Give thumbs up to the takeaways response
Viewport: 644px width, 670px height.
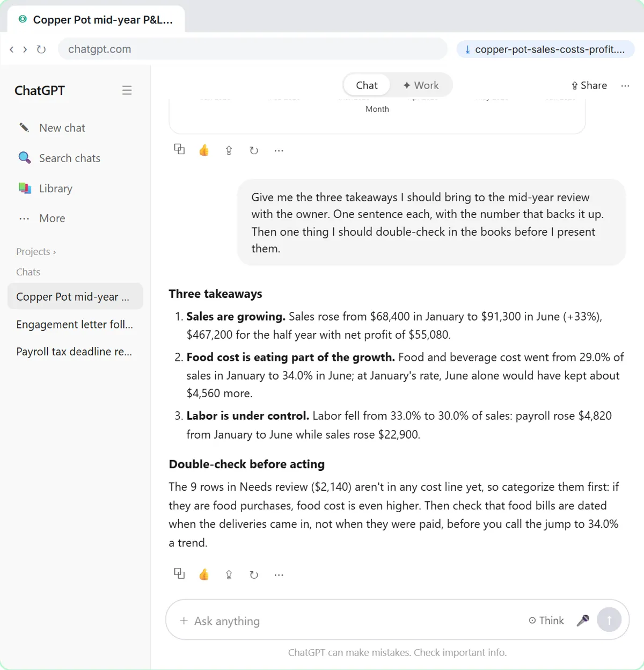(204, 574)
